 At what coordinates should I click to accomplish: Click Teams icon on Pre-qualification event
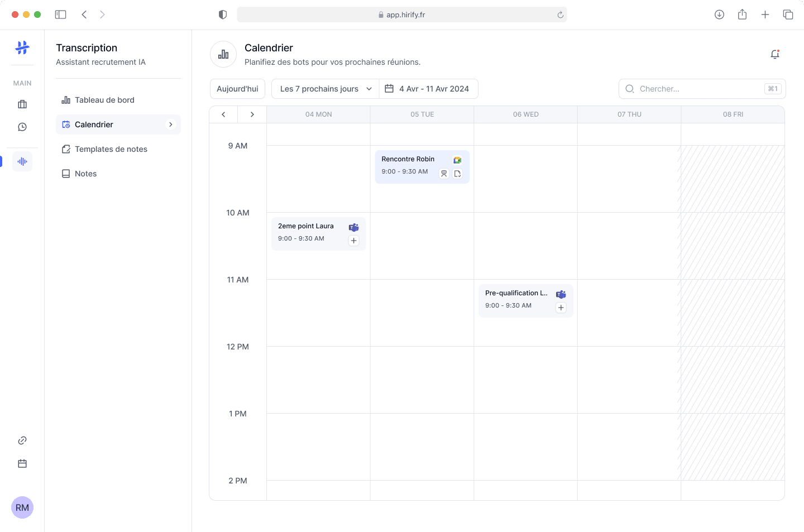tap(561, 294)
